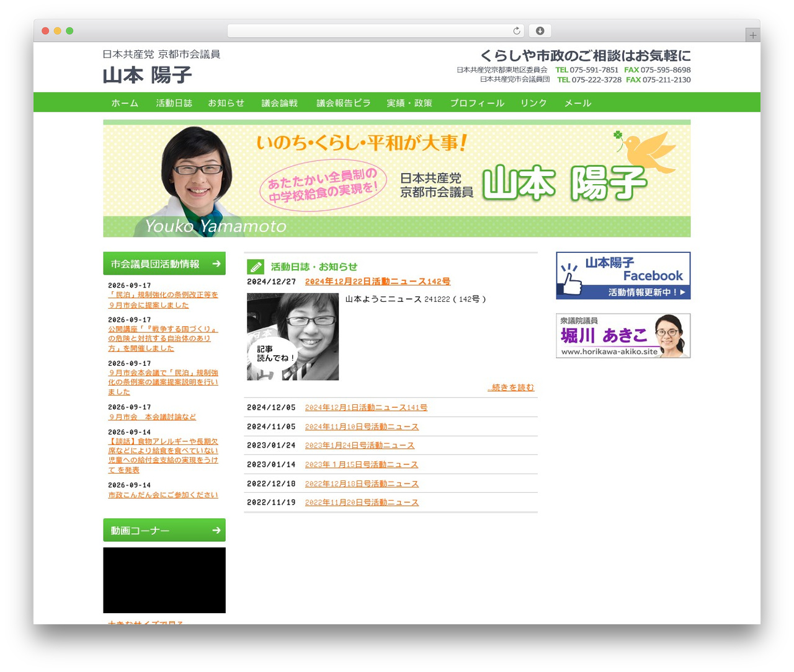Screen dimensions: 794x672
Task: Open the 9月市会 本会議討論など link
Action: point(152,417)
